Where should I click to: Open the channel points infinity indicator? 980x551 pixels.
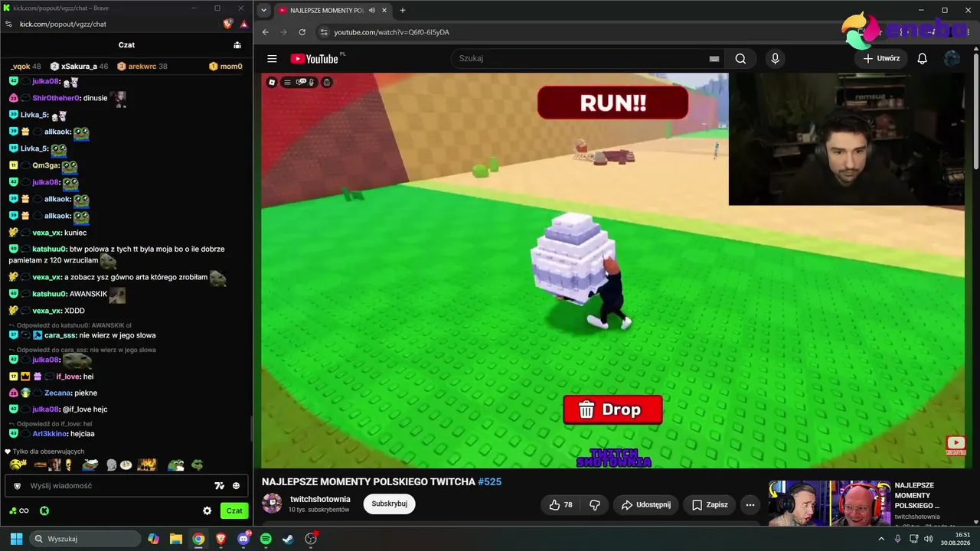coord(18,510)
